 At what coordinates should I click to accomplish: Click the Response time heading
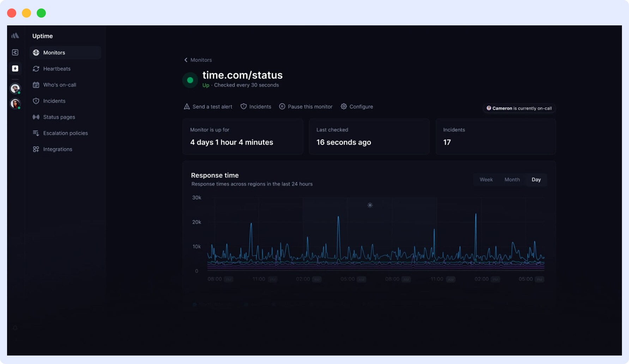pos(215,175)
